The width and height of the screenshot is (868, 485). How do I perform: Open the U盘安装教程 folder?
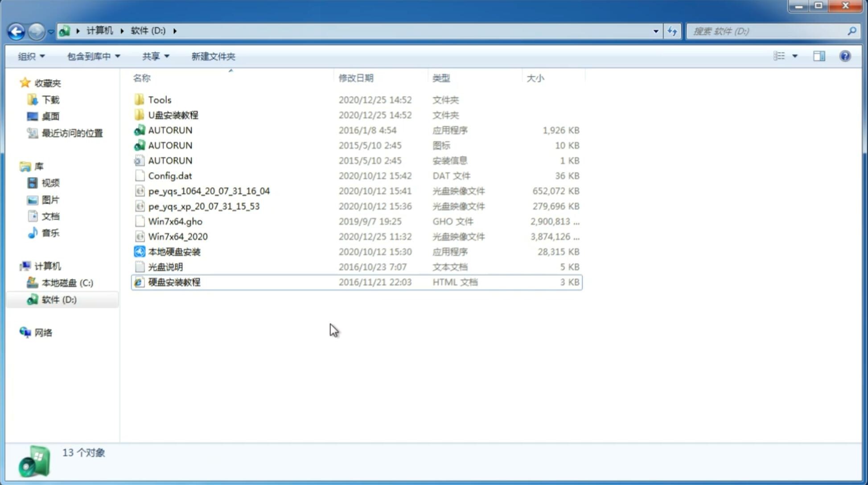pyautogui.click(x=173, y=115)
